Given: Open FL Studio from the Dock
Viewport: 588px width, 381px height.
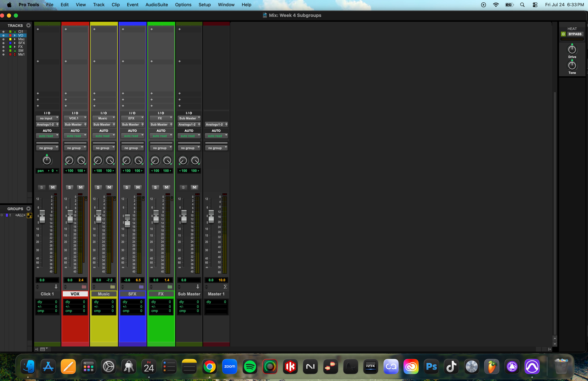Looking at the screenshot, I should [492, 367].
